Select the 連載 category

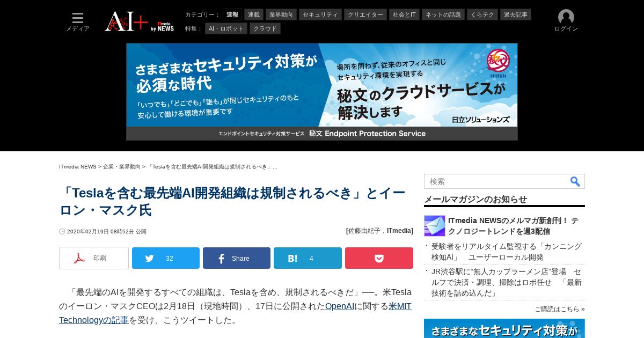click(254, 14)
